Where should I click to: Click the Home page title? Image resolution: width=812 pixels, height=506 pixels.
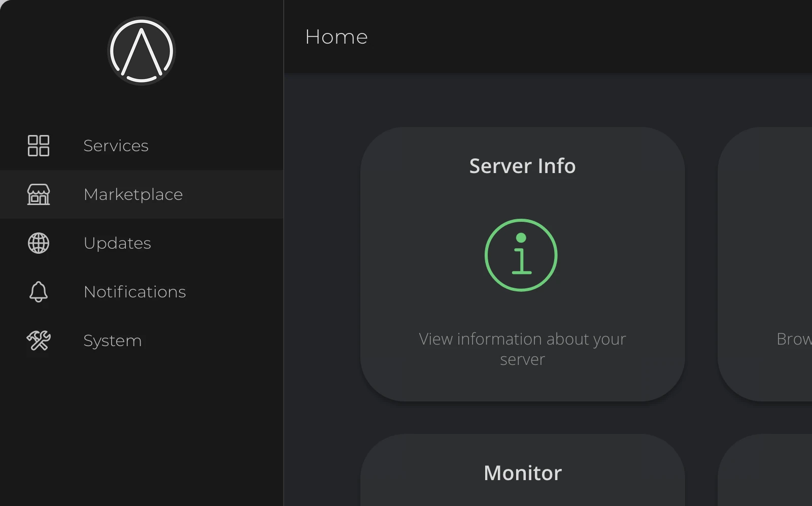336,37
